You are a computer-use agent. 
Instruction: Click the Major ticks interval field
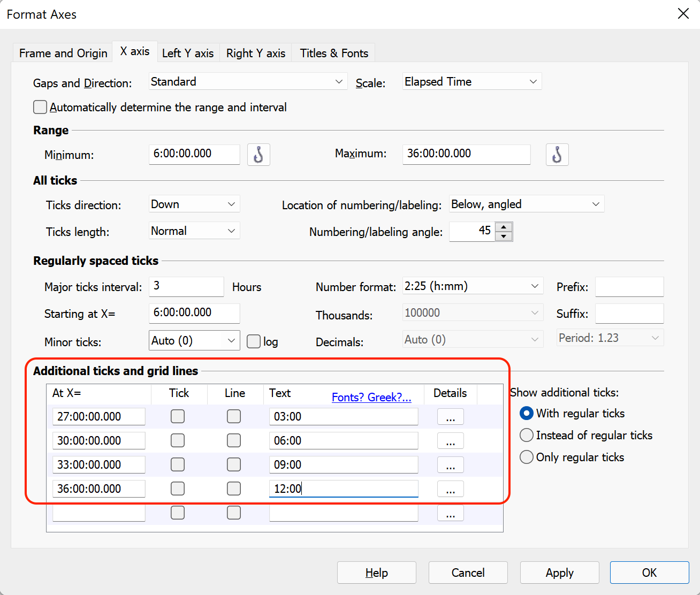click(186, 286)
